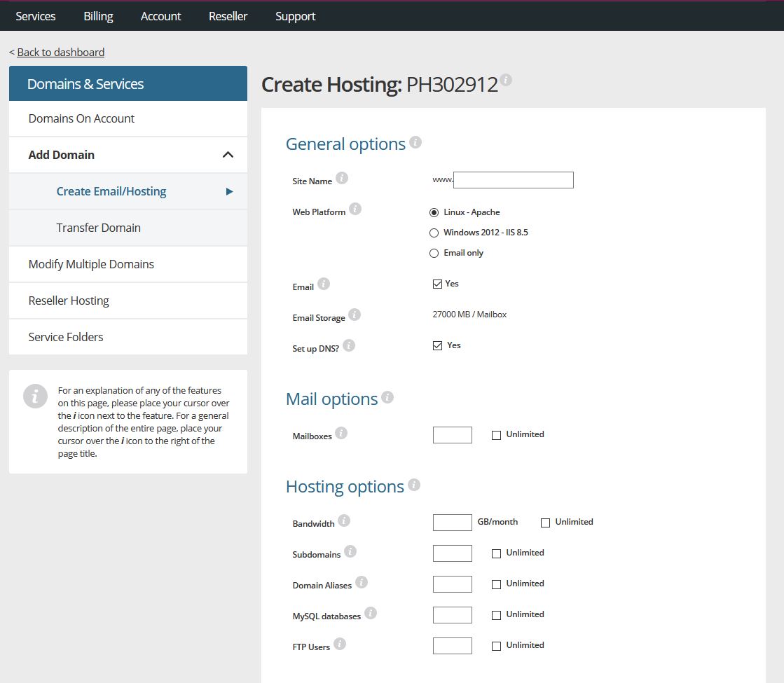The height and width of the screenshot is (683, 784).
Task: Collapse the Add Domain section
Action: pos(227,154)
